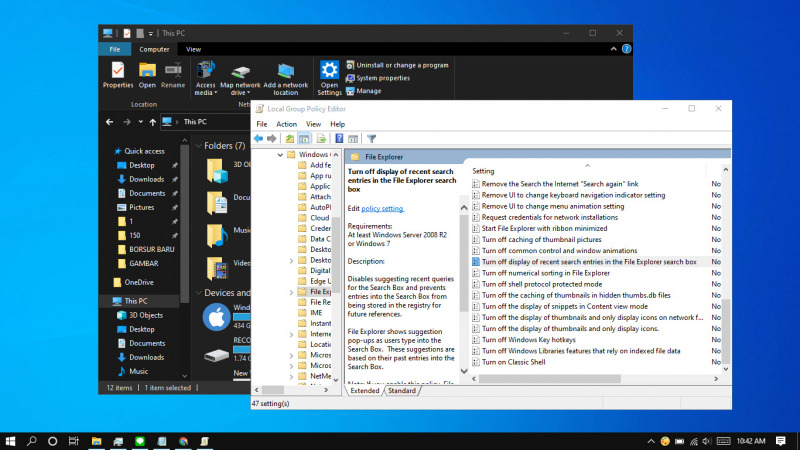This screenshot has height=450, width=800.
Task: Click Manage in This PC ribbon
Action: [364, 91]
